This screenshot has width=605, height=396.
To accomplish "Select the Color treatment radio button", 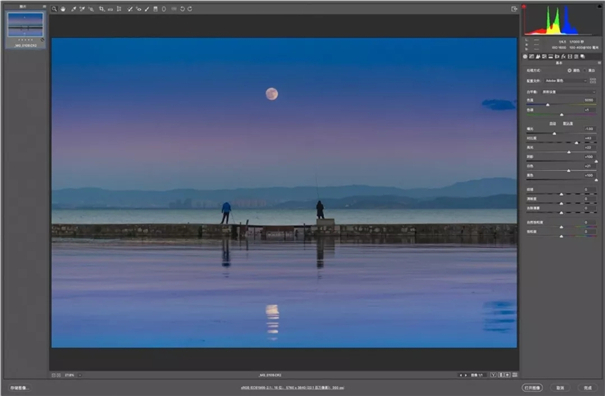I will click(x=570, y=70).
